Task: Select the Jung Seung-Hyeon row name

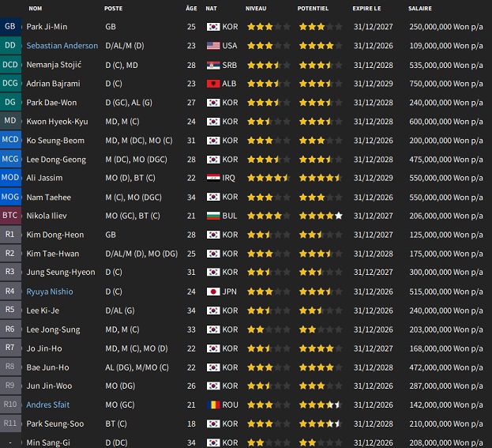Action: pos(61,272)
